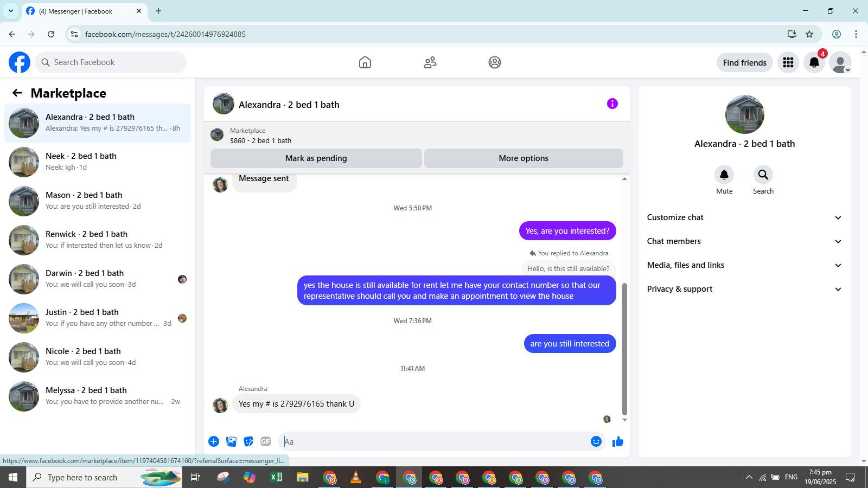
Task: Mute this conversation with bell icon
Action: tap(724, 175)
